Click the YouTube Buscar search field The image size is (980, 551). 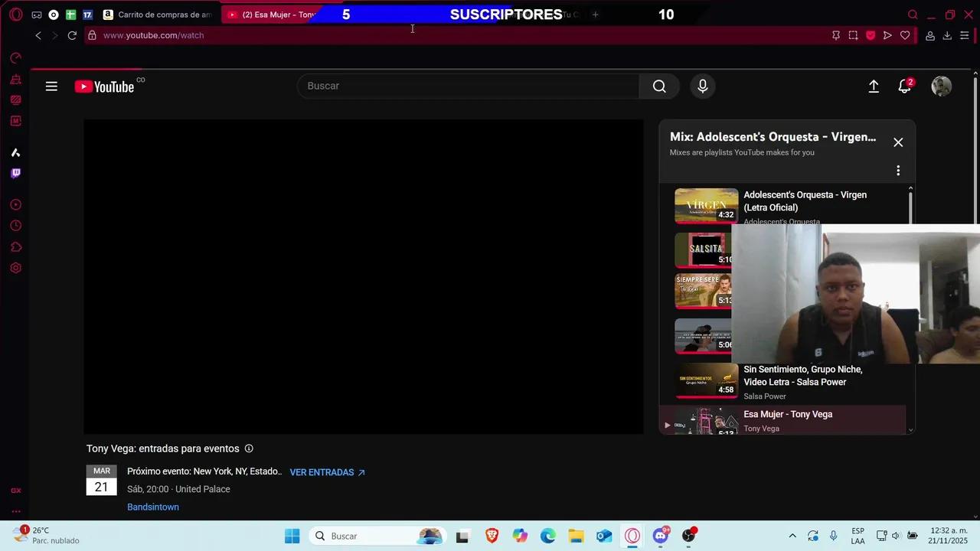(468, 86)
